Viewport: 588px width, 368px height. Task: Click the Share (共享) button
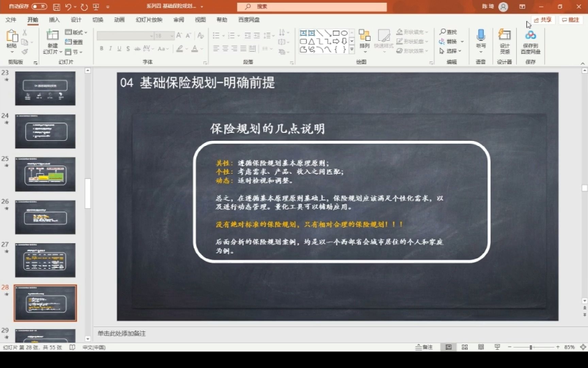pos(542,20)
